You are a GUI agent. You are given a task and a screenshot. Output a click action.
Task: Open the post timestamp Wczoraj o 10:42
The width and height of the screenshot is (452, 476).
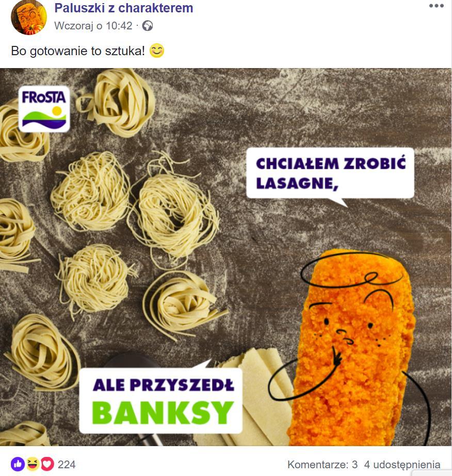(x=93, y=26)
